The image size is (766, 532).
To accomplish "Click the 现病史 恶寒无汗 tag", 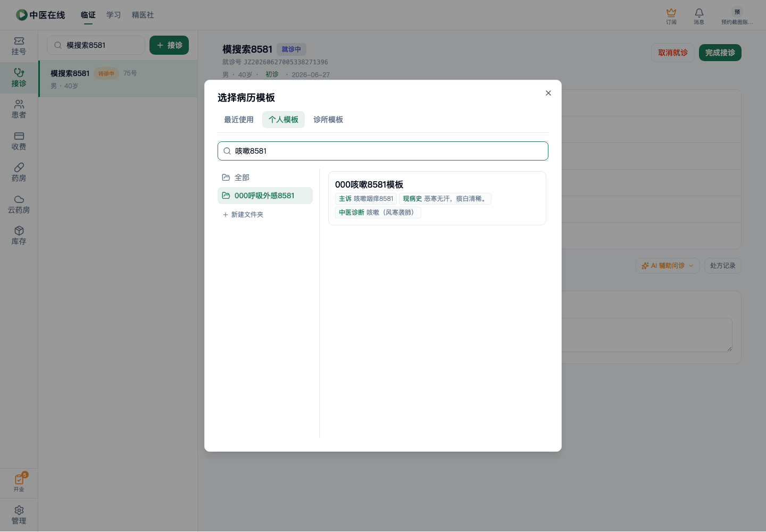I will click(445, 199).
